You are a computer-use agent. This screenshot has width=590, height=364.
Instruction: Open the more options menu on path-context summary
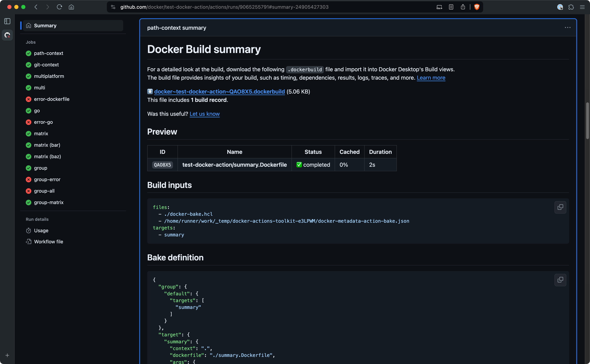[x=568, y=28]
